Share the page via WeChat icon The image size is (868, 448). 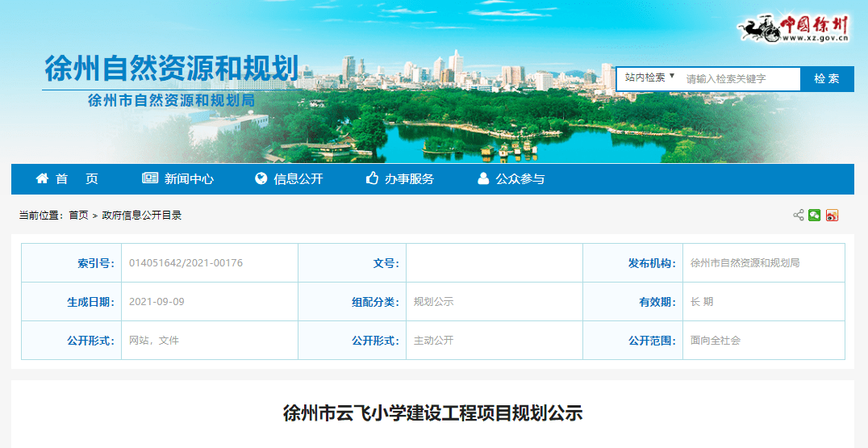point(815,215)
